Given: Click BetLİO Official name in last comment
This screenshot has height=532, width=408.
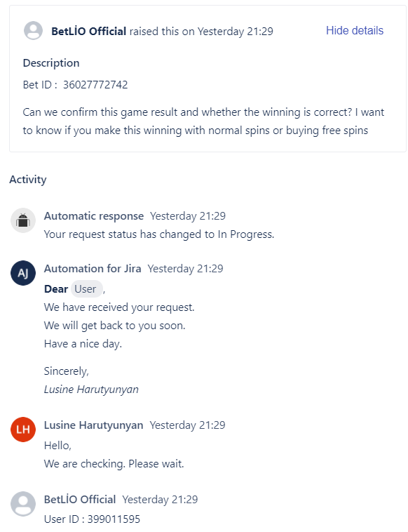Looking at the screenshot, I should click(x=80, y=500).
